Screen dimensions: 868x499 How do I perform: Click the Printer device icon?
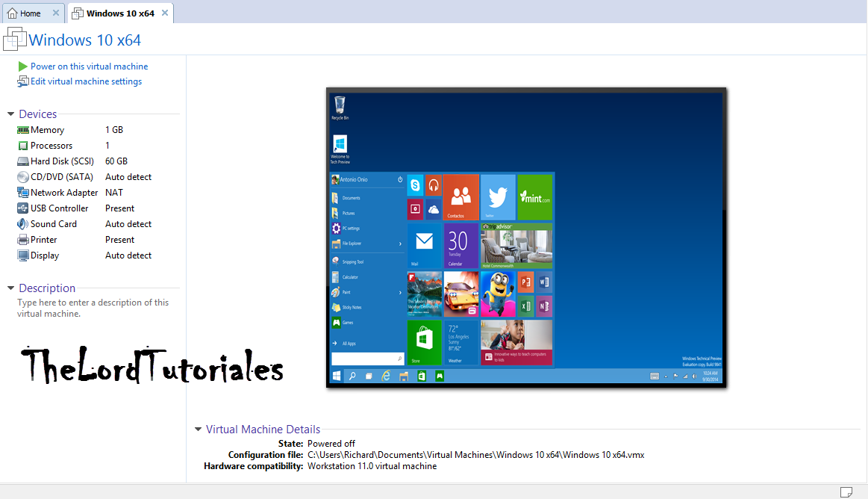click(x=22, y=240)
